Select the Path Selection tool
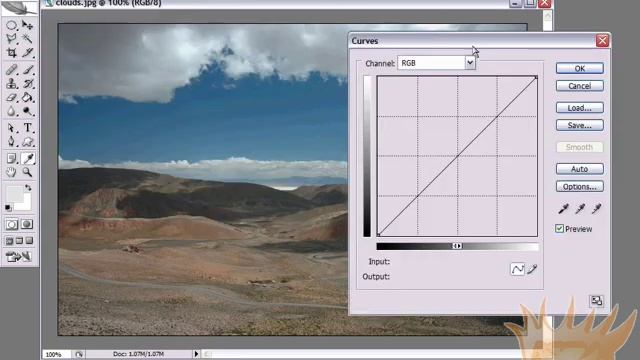The height and width of the screenshot is (360, 640). point(11,128)
